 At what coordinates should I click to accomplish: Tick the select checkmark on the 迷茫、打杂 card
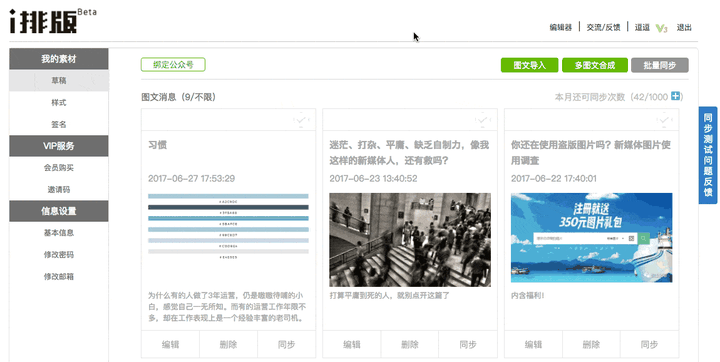coord(483,120)
